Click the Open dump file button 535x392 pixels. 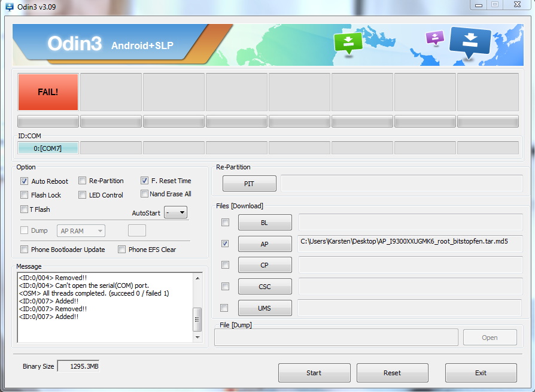[490, 338]
